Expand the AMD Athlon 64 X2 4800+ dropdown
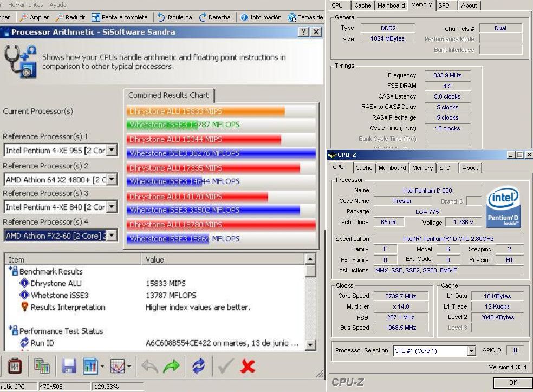 (112, 179)
